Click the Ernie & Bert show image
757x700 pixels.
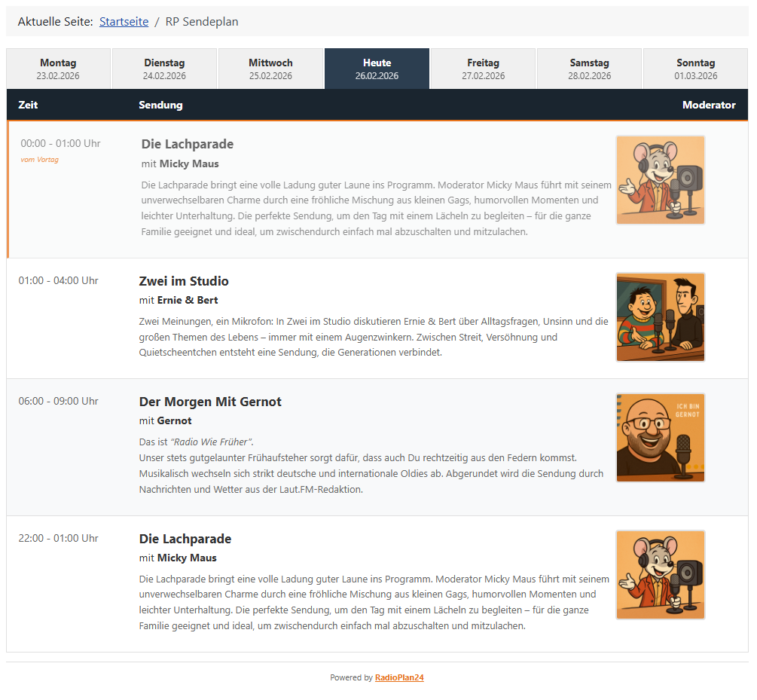click(x=661, y=317)
